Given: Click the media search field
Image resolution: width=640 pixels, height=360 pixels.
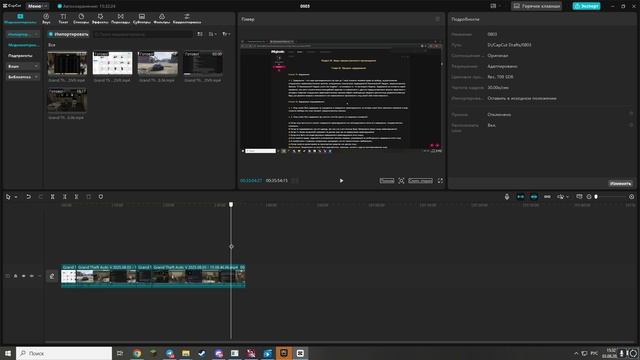Looking at the screenshot, I should point(143,34).
